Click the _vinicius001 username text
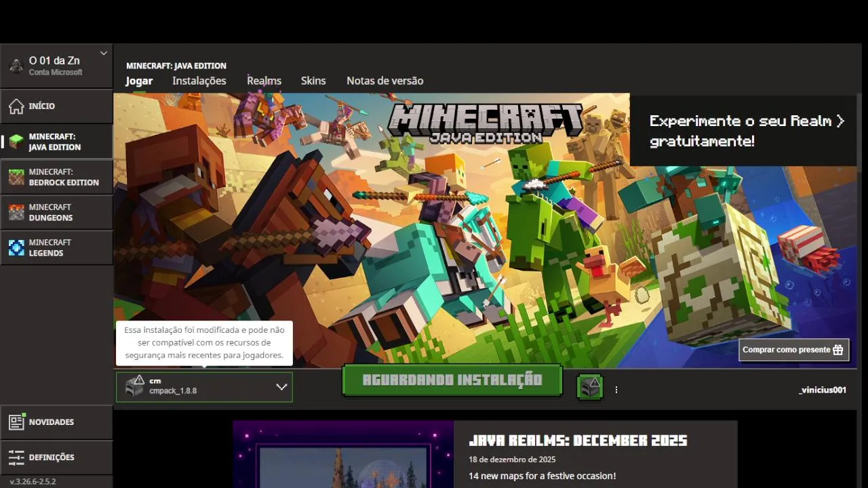This screenshot has width=868, height=488. pyautogui.click(x=823, y=390)
